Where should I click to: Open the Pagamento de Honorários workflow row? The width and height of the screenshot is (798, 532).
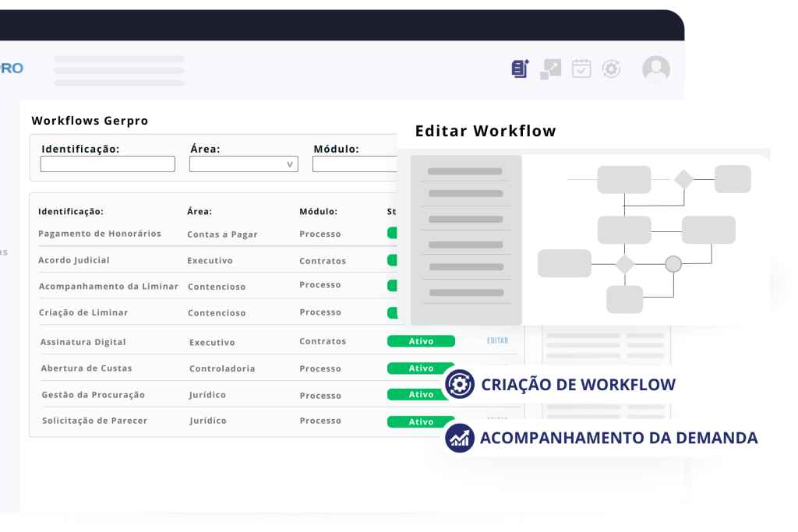point(100,234)
